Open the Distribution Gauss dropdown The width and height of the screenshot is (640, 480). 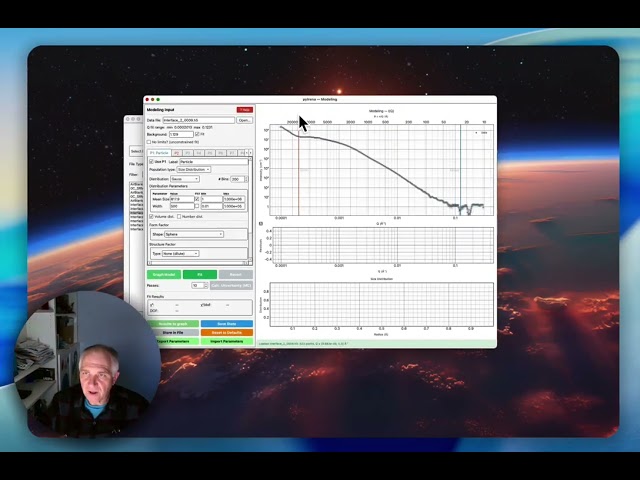[185, 179]
